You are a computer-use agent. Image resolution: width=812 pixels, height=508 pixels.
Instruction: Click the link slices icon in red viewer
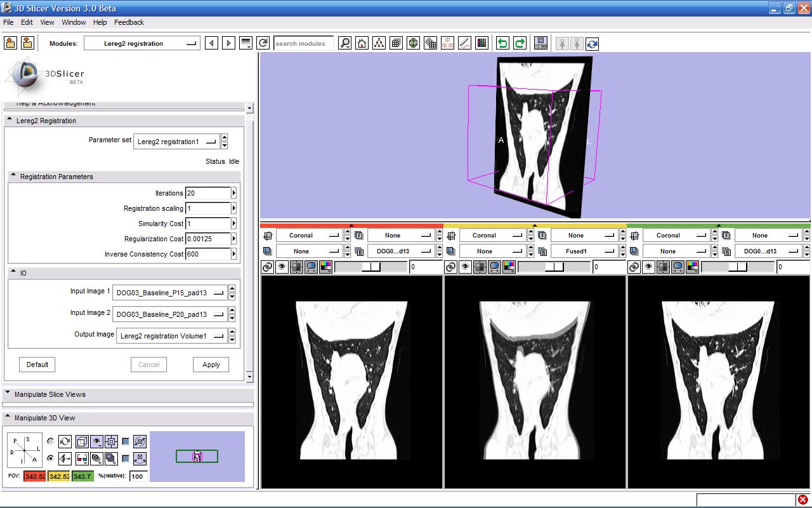(268, 267)
